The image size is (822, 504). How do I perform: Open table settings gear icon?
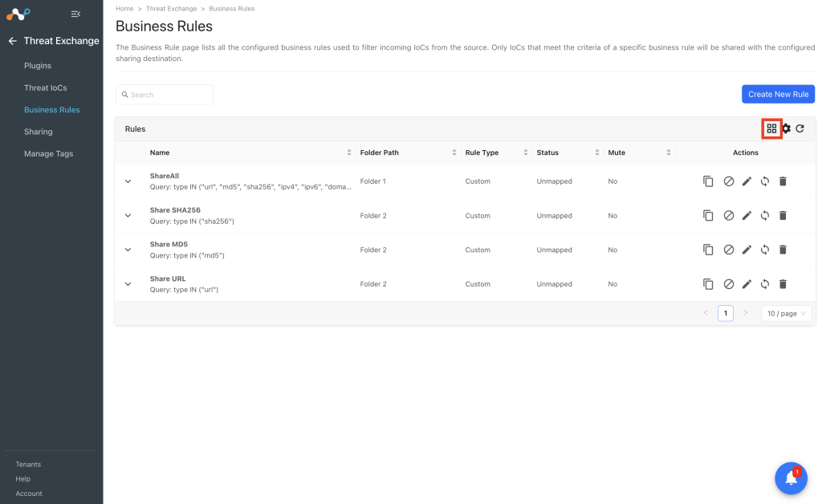point(787,128)
